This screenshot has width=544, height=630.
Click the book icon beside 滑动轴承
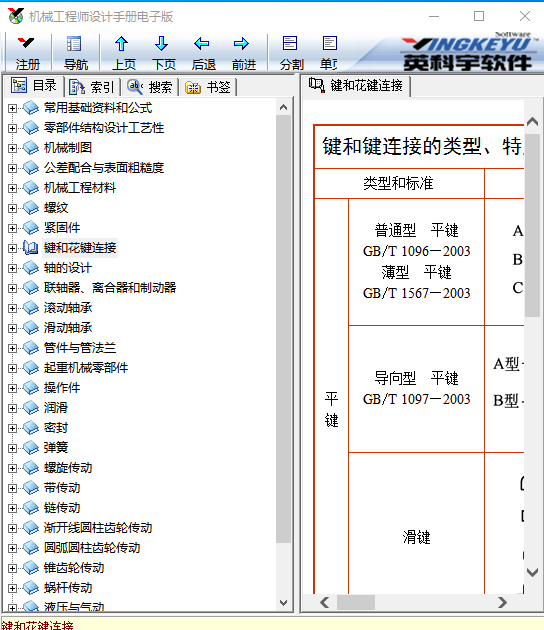(x=31, y=328)
